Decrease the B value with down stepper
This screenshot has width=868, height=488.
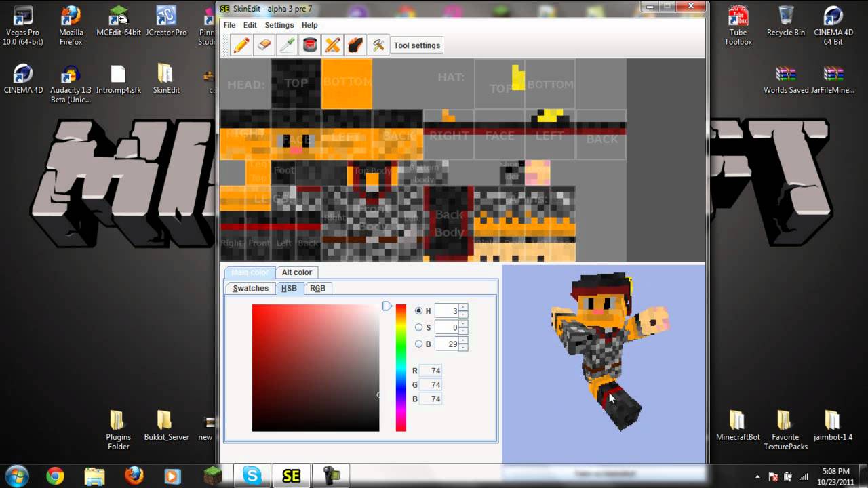coord(463,347)
